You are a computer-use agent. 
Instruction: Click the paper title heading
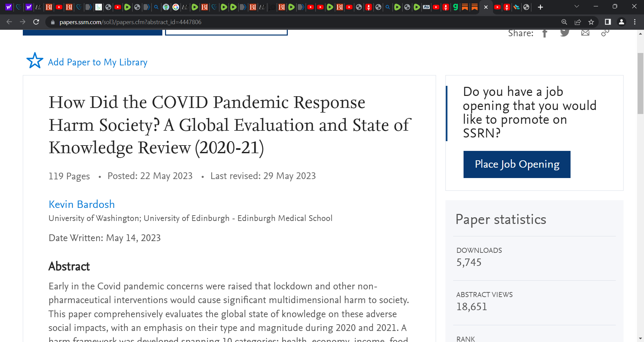coord(230,125)
